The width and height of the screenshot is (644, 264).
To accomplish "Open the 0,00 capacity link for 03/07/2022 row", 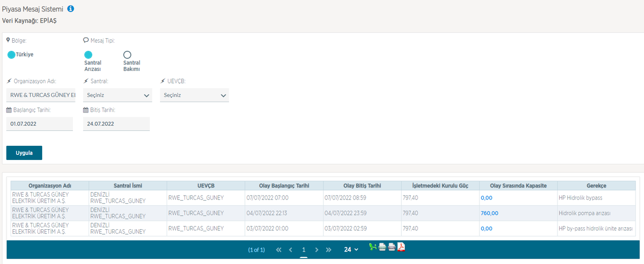I will 487,228.
